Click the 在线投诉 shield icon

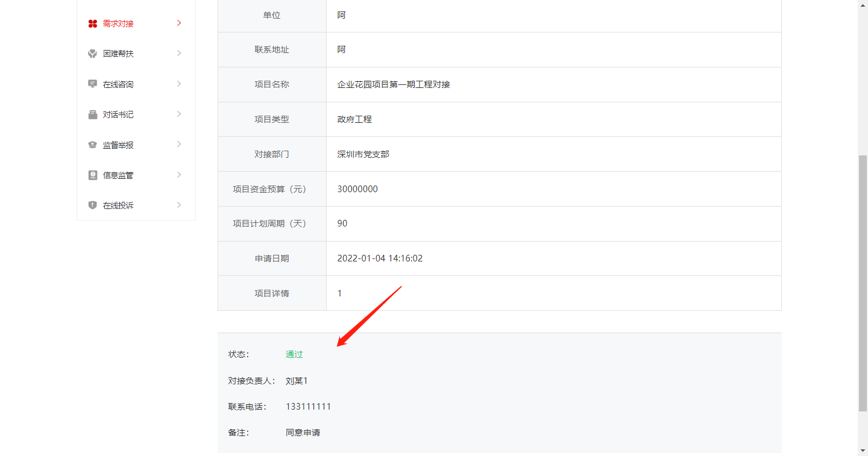(92, 205)
